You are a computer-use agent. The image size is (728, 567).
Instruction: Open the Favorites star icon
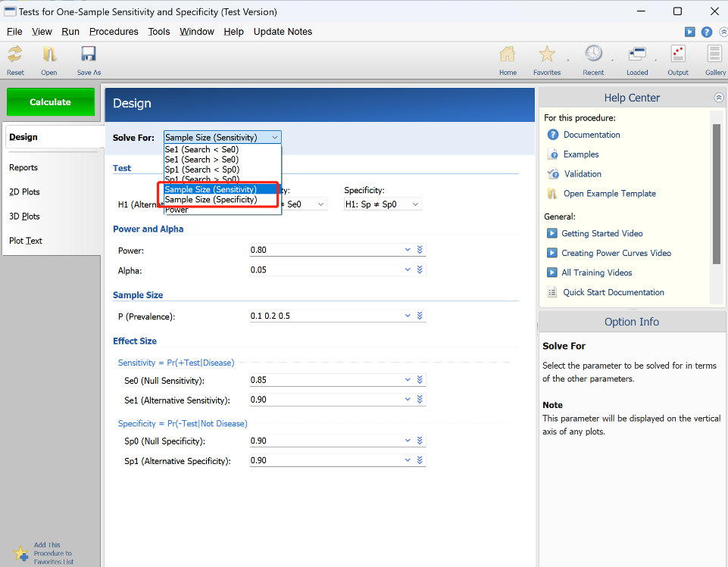547,55
